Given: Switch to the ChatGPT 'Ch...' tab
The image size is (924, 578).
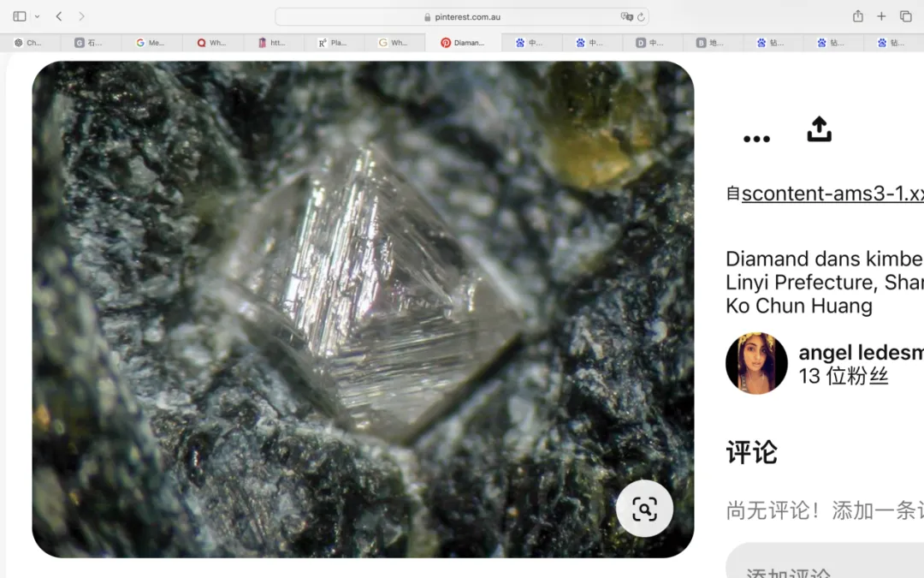Looking at the screenshot, I should (x=30, y=43).
